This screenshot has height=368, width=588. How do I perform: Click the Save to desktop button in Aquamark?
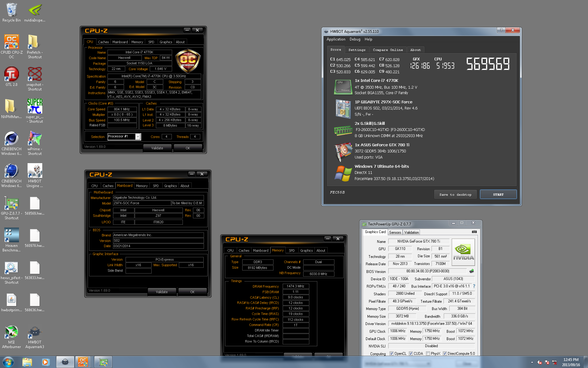pyautogui.click(x=455, y=194)
